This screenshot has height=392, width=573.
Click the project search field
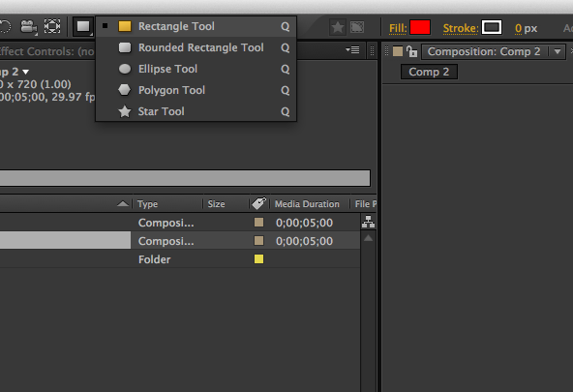pyautogui.click(x=185, y=178)
